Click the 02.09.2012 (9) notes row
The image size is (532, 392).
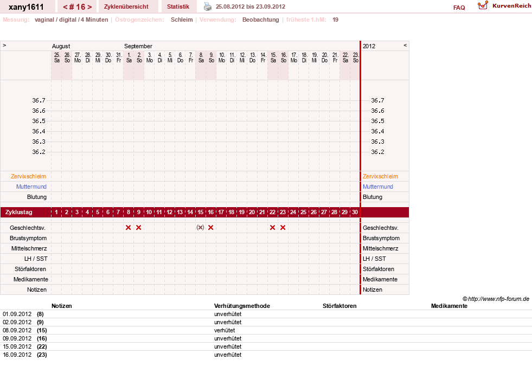click(x=266, y=322)
